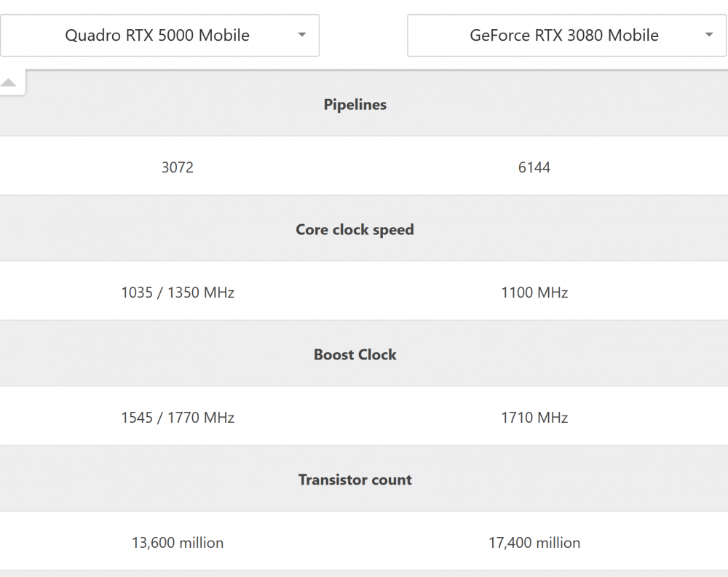Click the Core clock speed header

pos(355,230)
